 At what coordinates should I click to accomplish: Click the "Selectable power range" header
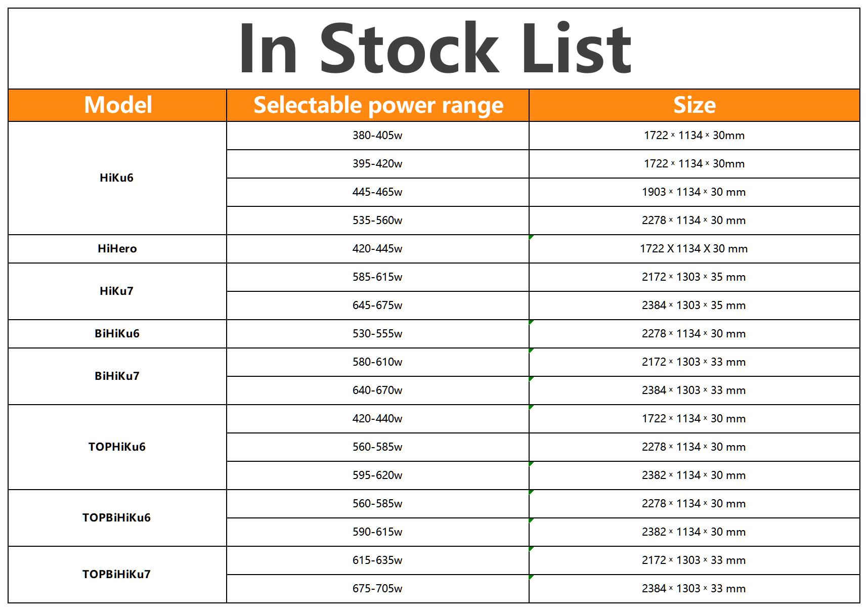coord(378,105)
